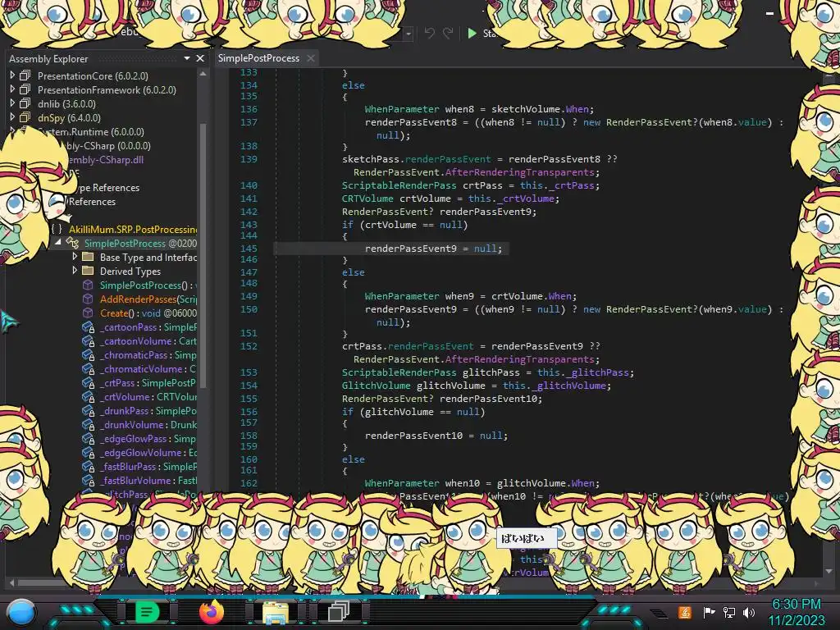The image size is (840, 630).
Task: Click the green Start debugging arrow
Action: [472, 33]
